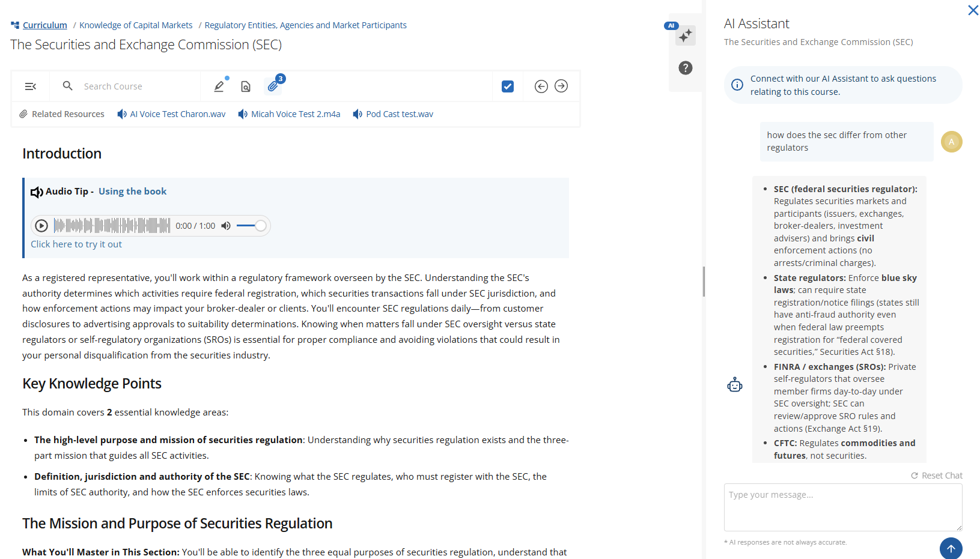Screen dimensions: 980x559
Task: Reset the chat conversation
Action: pyautogui.click(x=937, y=476)
